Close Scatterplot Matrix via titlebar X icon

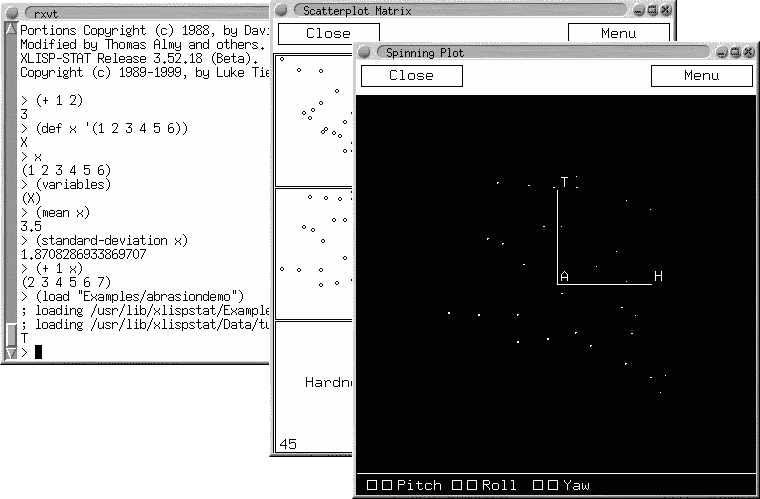pyautogui.click(x=666, y=10)
